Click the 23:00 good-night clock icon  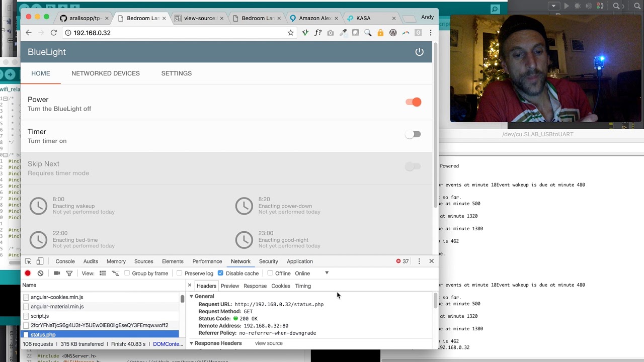click(244, 240)
